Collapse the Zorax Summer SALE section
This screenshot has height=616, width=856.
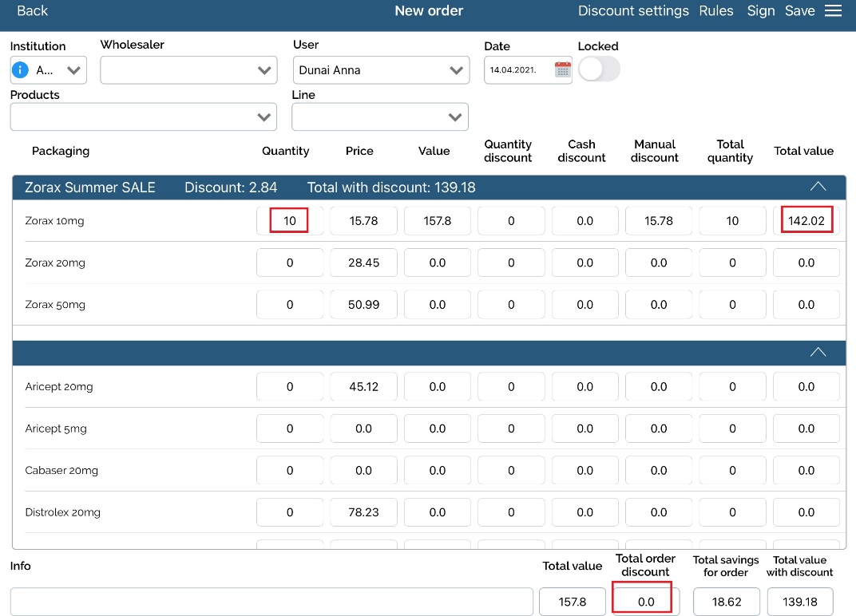tap(818, 187)
